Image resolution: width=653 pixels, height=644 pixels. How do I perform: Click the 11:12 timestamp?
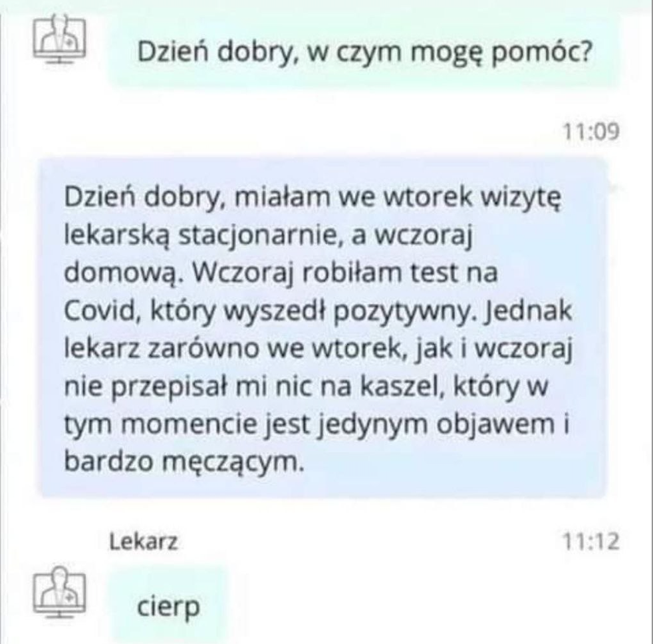coord(591,542)
